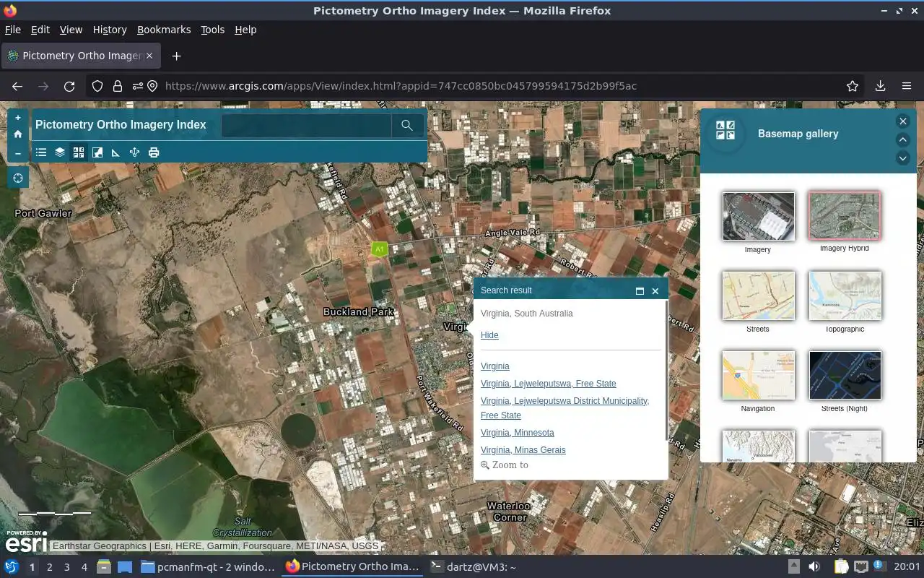Open the Share tool
Screen dimensions: 924x578
(134, 152)
